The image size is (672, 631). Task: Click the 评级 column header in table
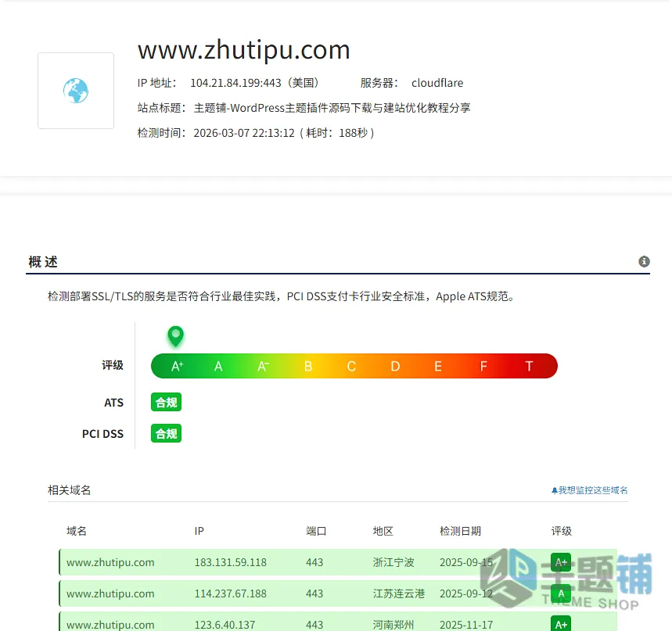click(562, 531)
